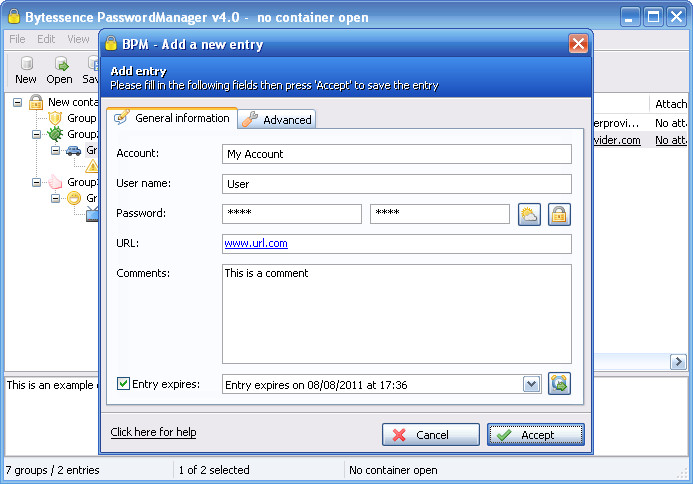
Task: Click the Comments text area
Action: click(x=397, y=314)
